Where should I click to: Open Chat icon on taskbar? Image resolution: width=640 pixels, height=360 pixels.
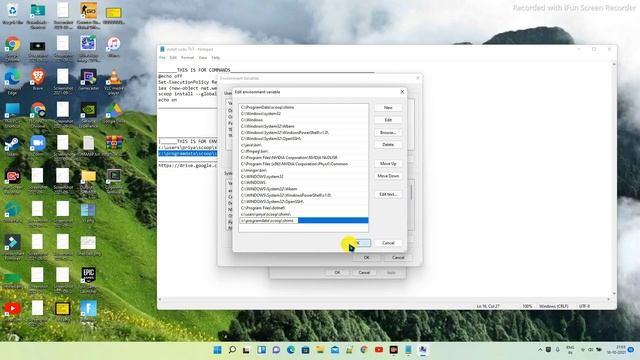click(x=276, y=350)
